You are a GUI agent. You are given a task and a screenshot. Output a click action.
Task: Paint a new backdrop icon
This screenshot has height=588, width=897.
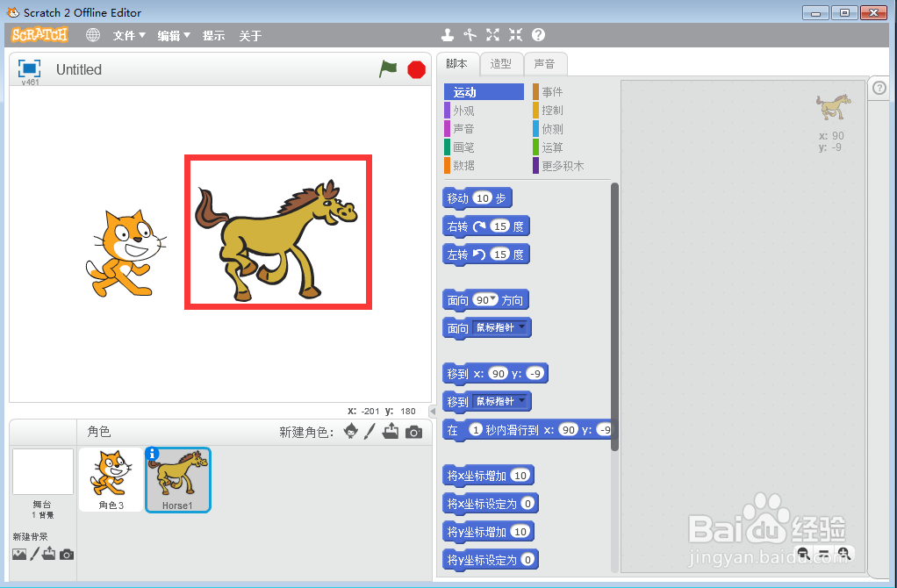[x=34, y=554]
